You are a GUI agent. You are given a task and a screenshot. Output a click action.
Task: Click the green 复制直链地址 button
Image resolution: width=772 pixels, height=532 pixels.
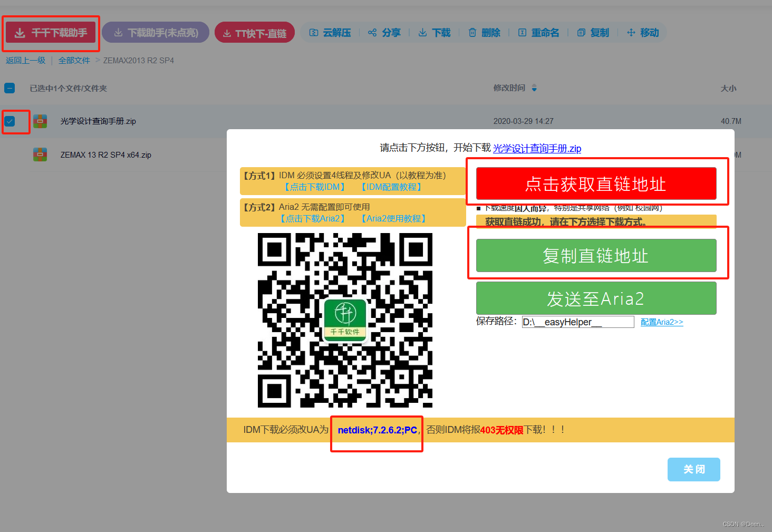point(596,256)
